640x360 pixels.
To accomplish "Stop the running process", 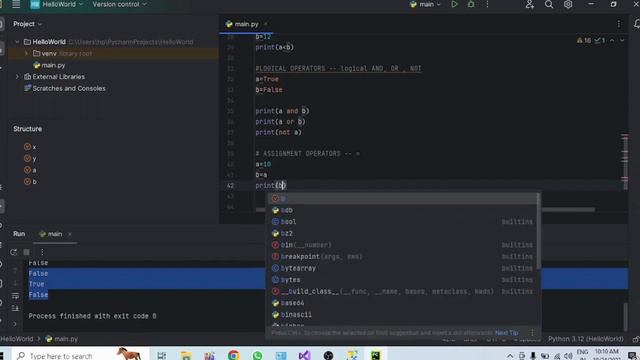I will pos(27,252).
